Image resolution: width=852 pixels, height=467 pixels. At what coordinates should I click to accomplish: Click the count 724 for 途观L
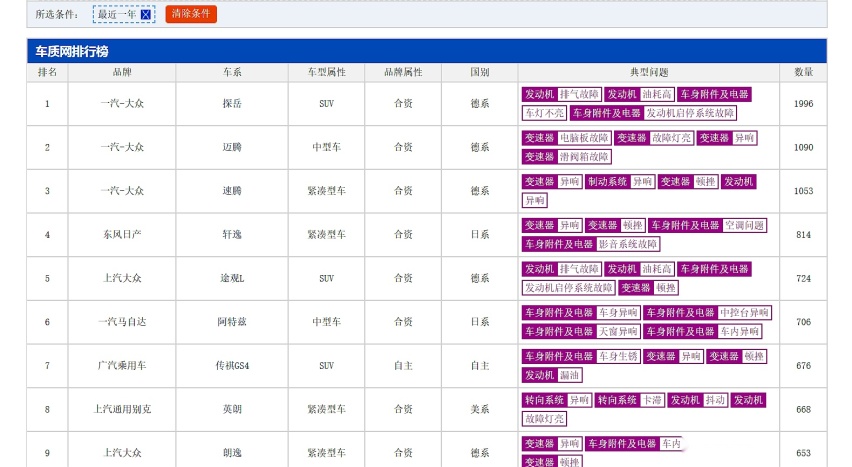tap(803, 278)
